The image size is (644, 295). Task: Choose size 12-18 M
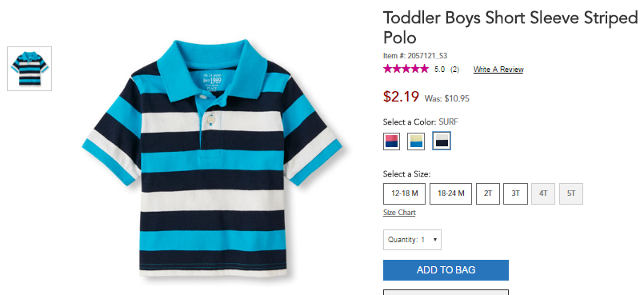click(405, 193)
